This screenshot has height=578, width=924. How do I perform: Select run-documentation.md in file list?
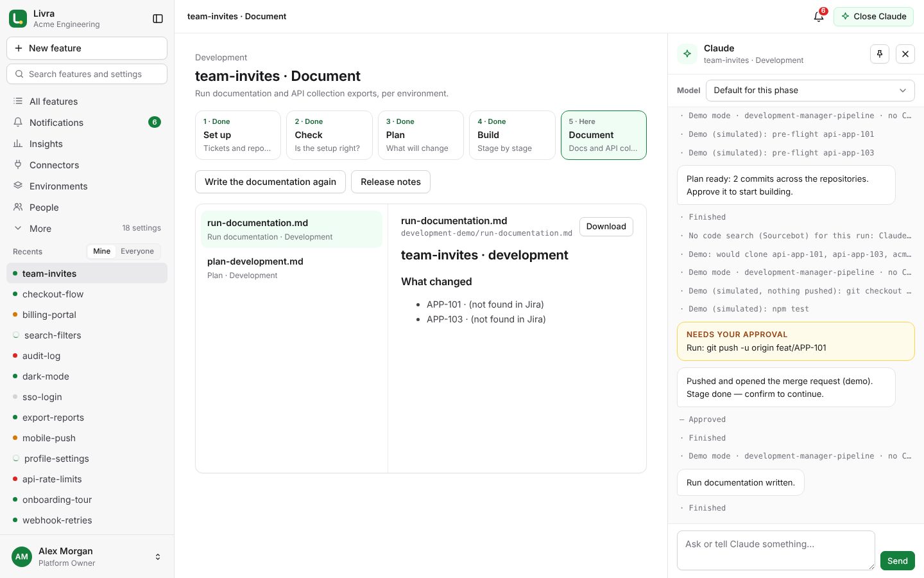(x=291, y=229)
